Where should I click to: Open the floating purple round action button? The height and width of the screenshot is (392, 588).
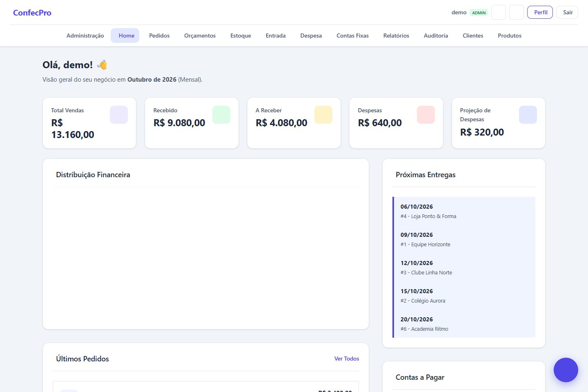click(566, 370)
